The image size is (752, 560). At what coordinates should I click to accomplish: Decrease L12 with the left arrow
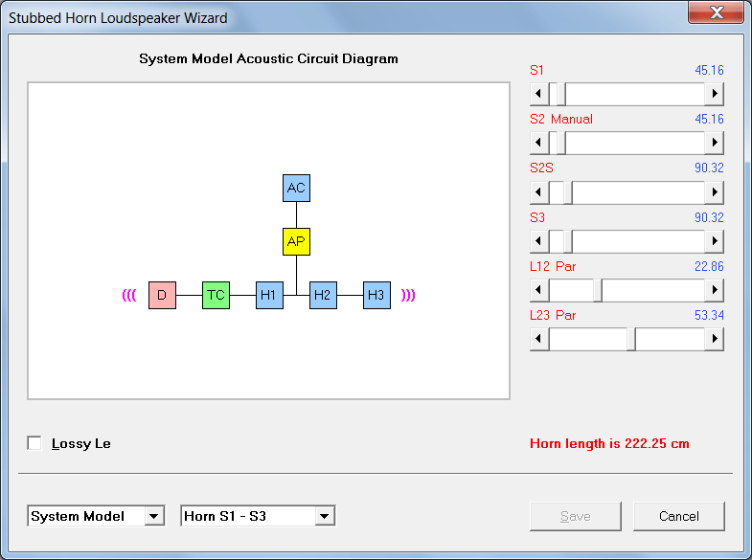[539, 290]
